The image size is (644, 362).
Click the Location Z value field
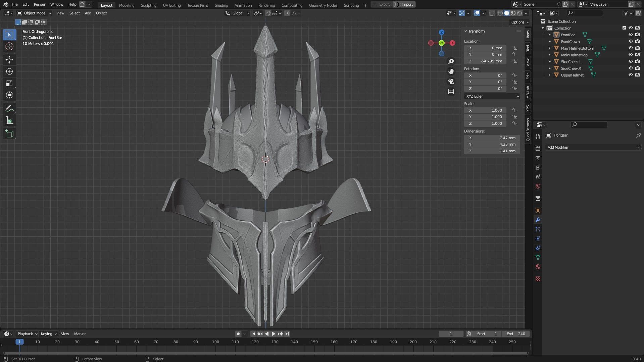485,61
